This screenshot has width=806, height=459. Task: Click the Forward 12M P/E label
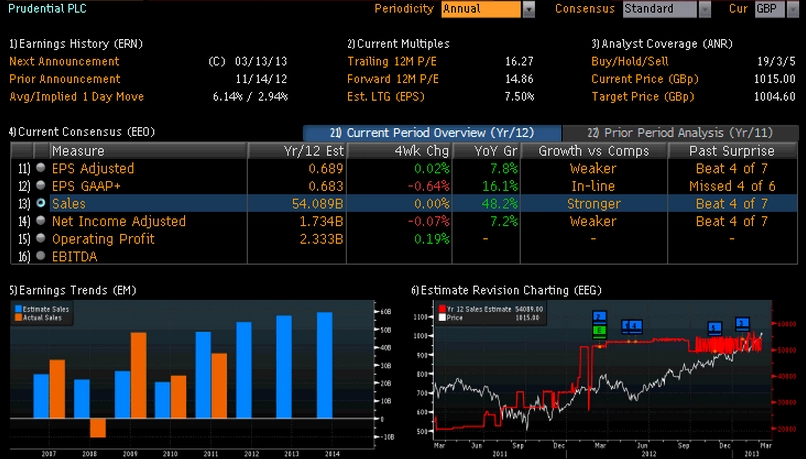click(x=393, y=79)
